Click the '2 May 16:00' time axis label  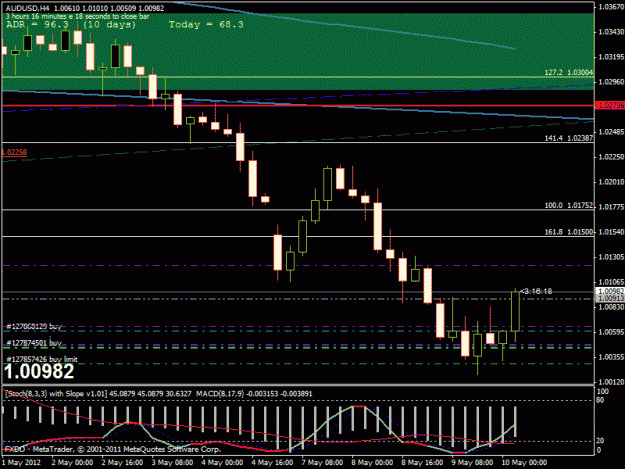click(122, 463)
